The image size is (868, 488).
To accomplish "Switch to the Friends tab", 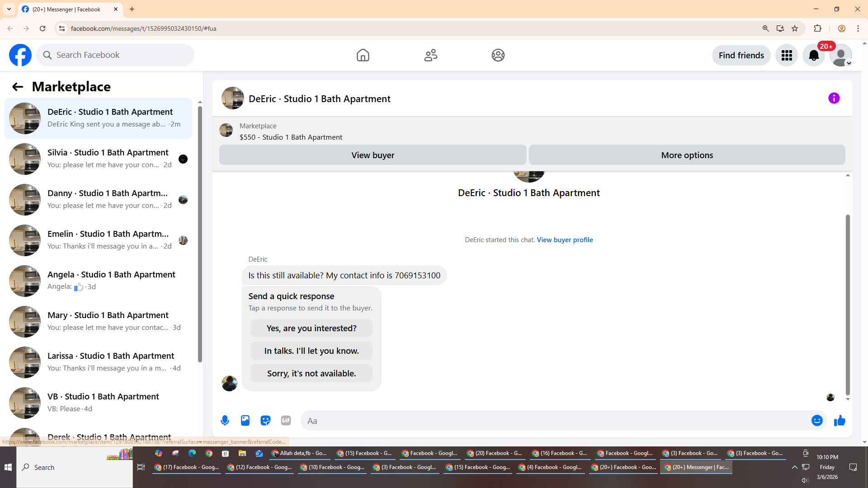I will [430, 56].
